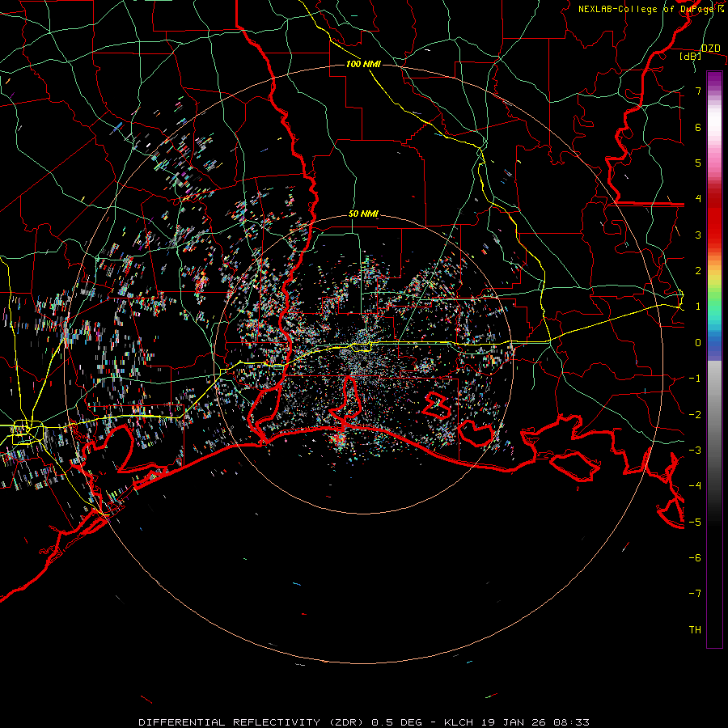Click the 0.5 DEG elevation text
The width and height of the screenshot is (728, 728).
pos(397,722)
